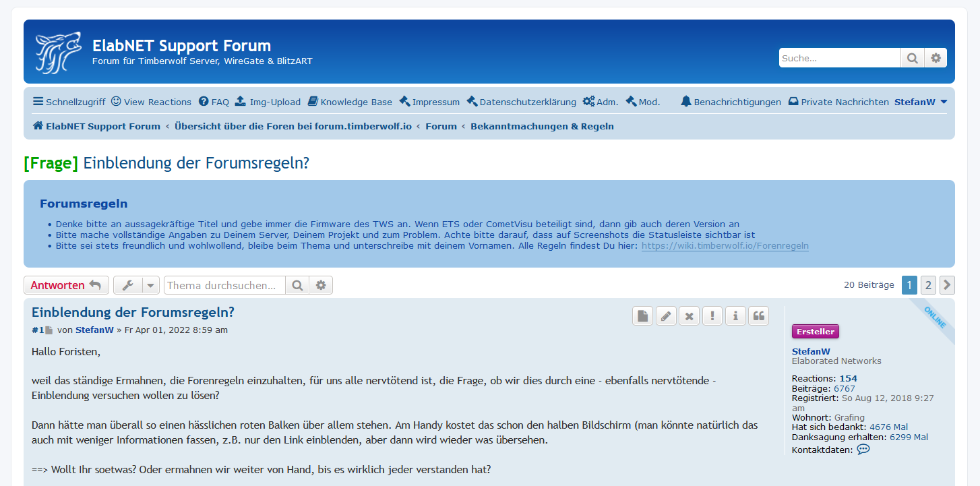The width and height of the screenshot is (980, 486).
Task: Open the Schnellzugriff quick access menu
Action: (x=69, y=102)
